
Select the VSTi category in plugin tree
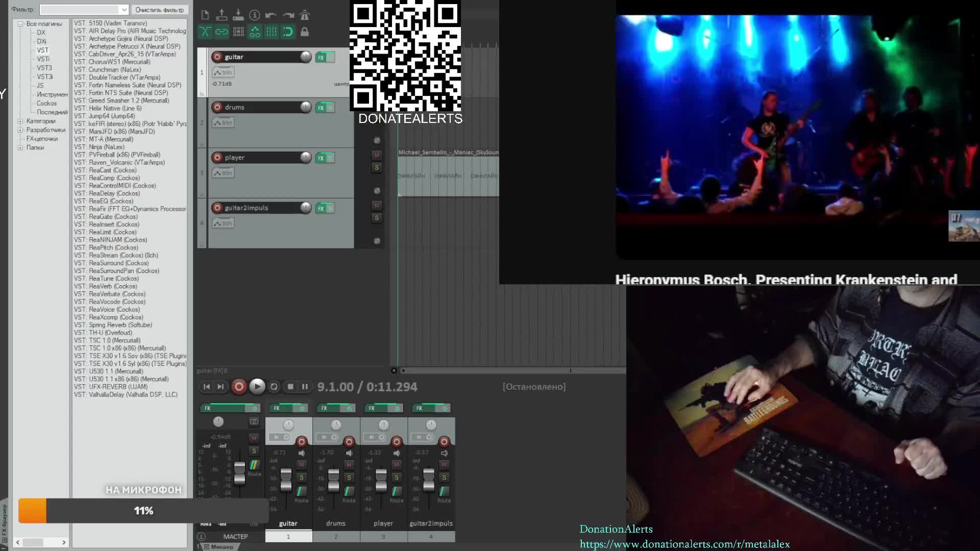pyautogui.click(x=43, y=59)
